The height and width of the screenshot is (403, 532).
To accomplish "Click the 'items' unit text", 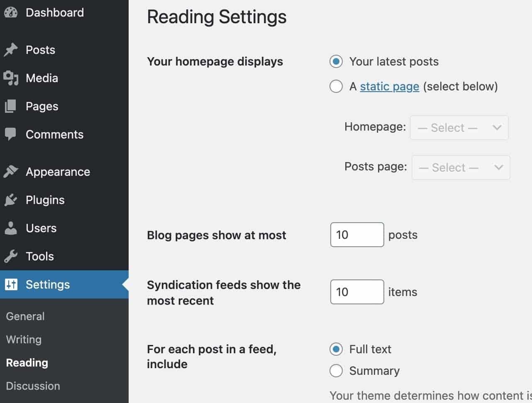I will point(403,292).
